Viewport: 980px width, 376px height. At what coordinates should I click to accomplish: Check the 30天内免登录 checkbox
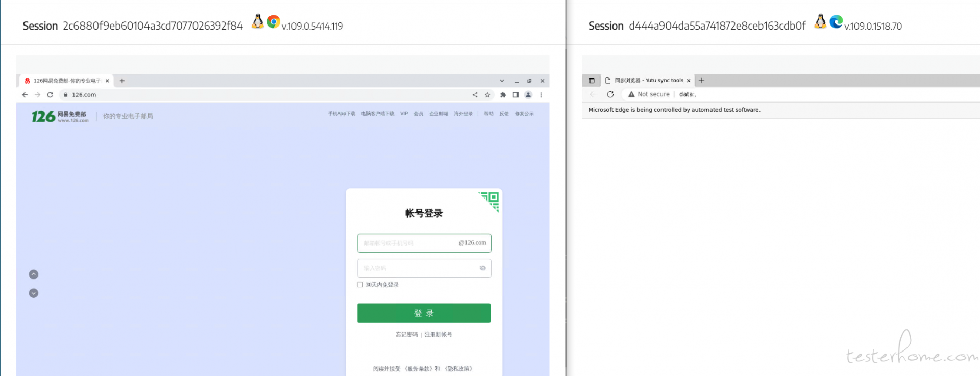(360, 285)
